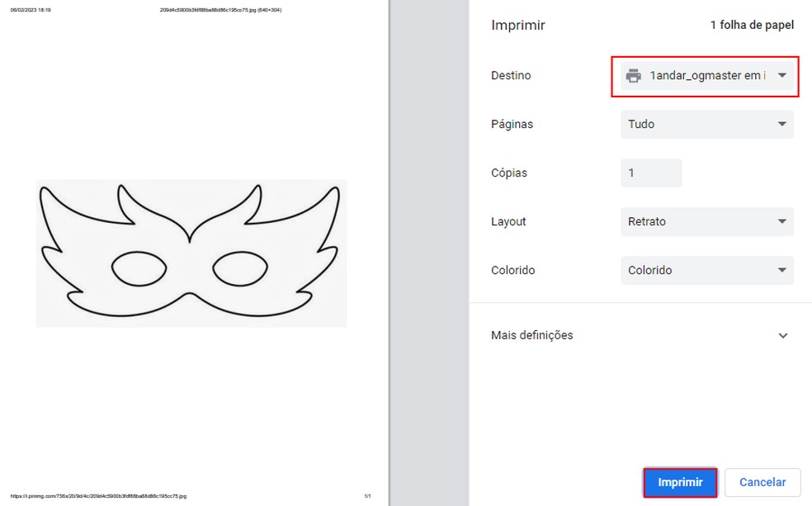
Task: Click the left eye hole of mask
Action: (x=138, y=267)
